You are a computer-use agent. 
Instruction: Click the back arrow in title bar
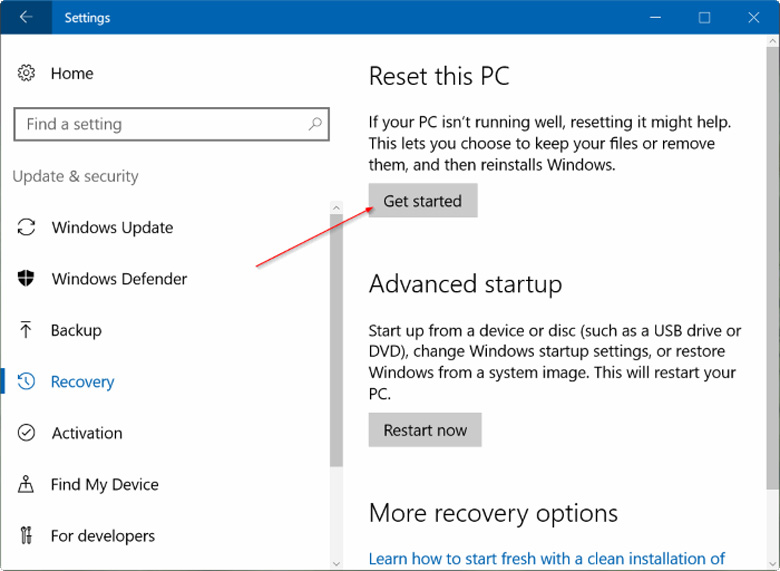pos(26,17)
